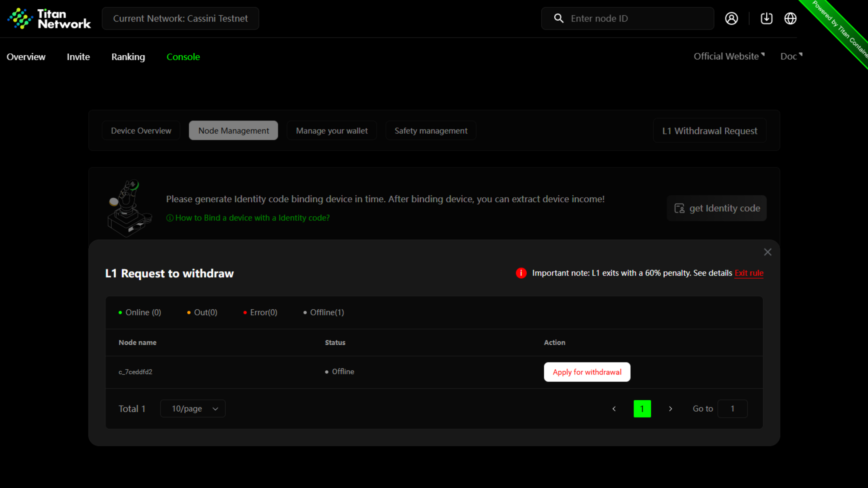Click the get Identity code button
The width and height of the screenshot is (868, 488).
pyautogui.click(x=716, y=208)
